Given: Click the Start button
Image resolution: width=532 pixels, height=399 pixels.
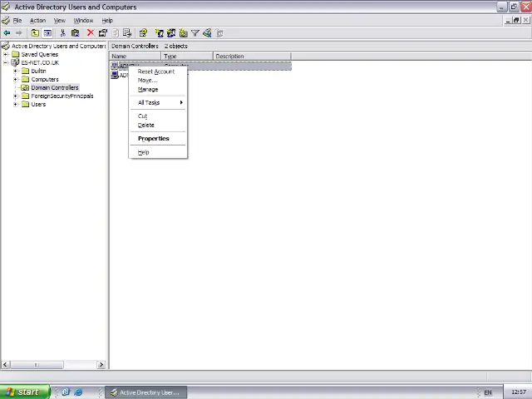Looking at the screenshot, I should (x=24, y=392).
